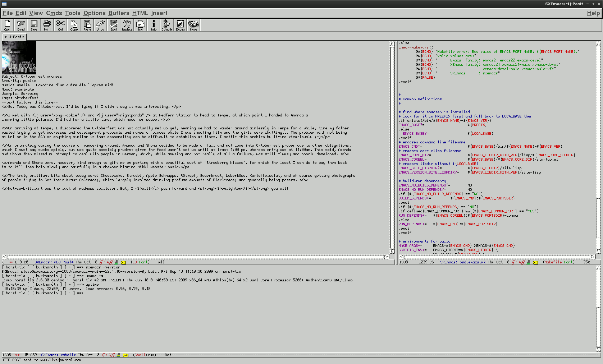
Task: Paste using the Paste toolbar icon
Action: click(x=87, y=25)
